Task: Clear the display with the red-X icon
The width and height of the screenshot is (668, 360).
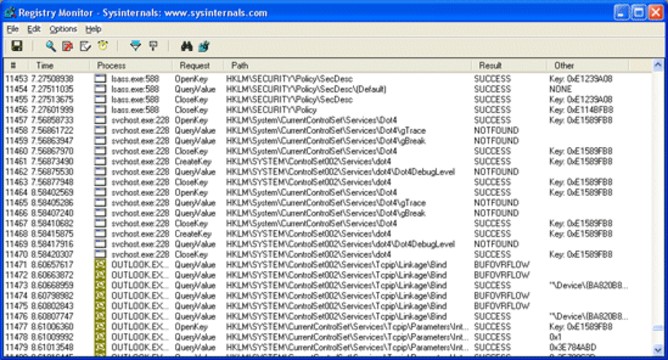Action: pyautogui.click(x=68, y=46)
